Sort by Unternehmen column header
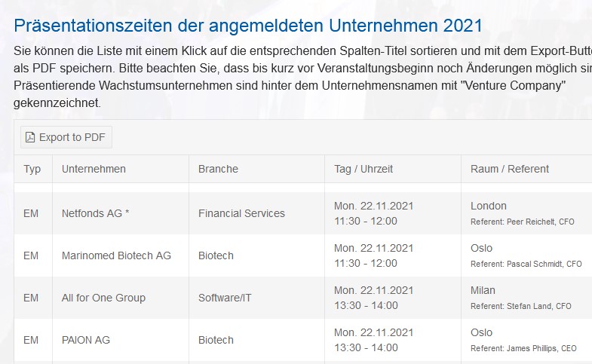 point(94,169)
